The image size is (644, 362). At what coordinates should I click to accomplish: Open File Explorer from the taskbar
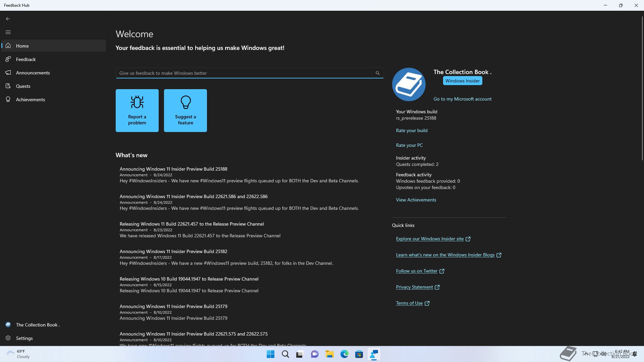pos(329,354)
